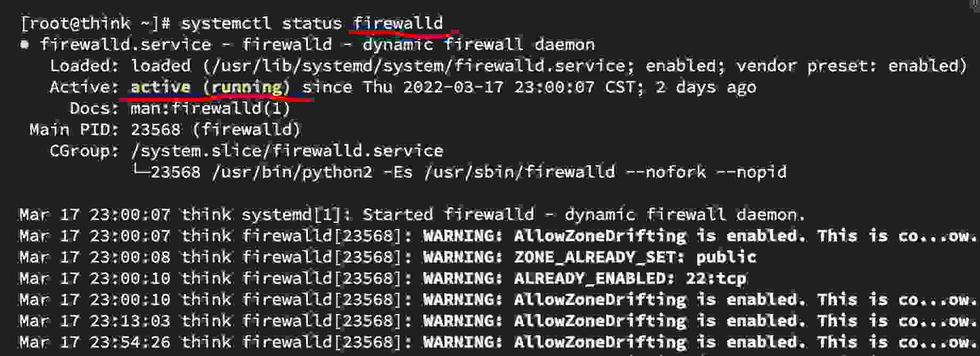Click the /system.slice/firewalld.service CGroup path
The width and height of the screenshot is (980, 356).
(x=287, y=151)
